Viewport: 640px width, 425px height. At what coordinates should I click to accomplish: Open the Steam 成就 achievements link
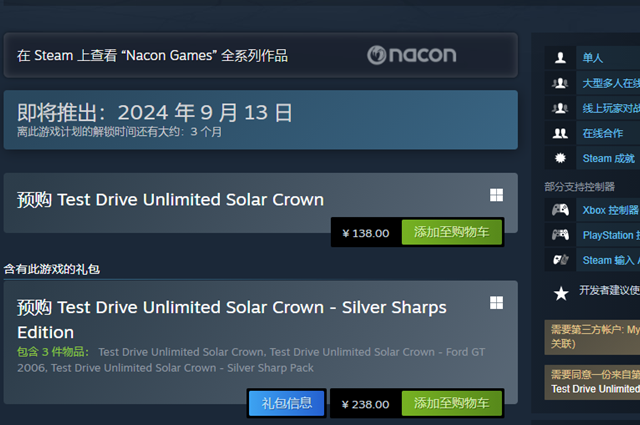pyautogui.click(x=609, y=158)
